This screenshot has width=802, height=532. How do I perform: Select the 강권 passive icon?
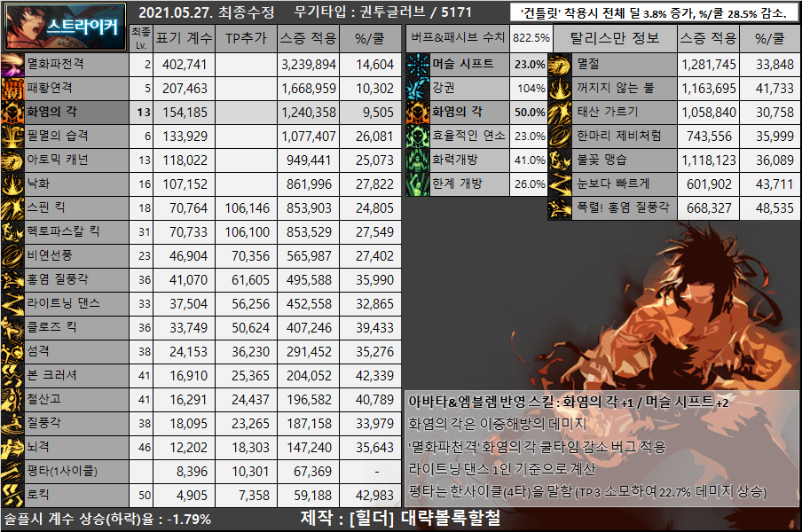coord(418,89)
